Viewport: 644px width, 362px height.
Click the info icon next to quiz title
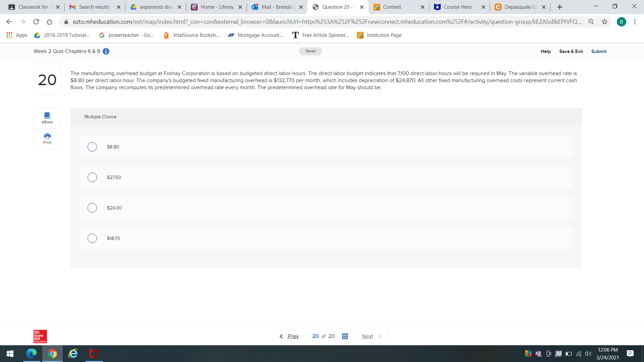(106, 51)
